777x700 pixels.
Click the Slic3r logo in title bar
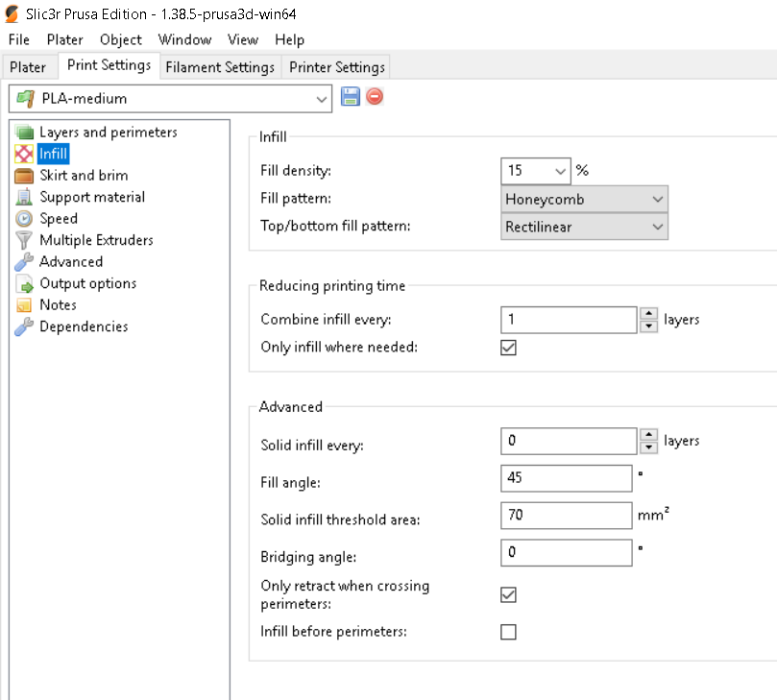point(12,13)
